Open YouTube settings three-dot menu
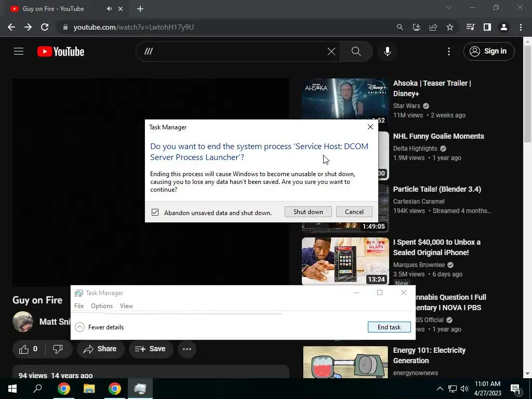This screenshot has height=399, width=532. tap(449, 51)
